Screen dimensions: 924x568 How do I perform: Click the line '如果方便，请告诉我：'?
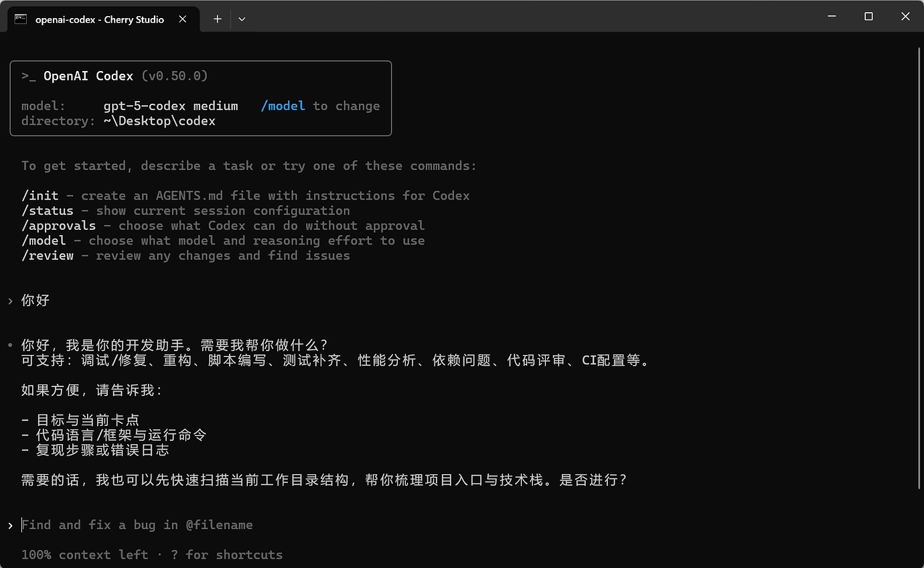pyautogui.click(x=92, y=390)
